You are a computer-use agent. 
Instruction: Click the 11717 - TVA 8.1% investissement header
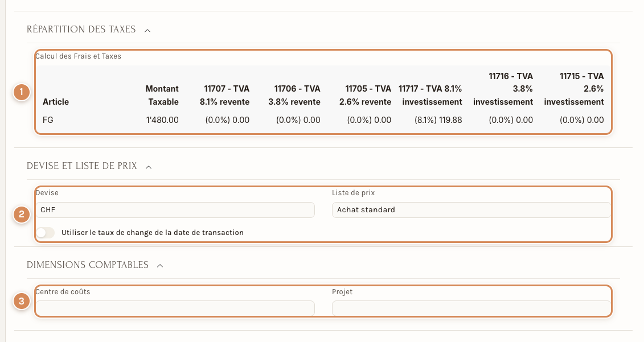430,95
